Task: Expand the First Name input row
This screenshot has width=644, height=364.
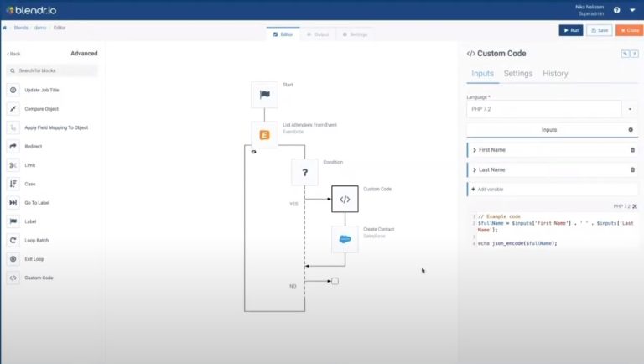Action: click(475, 149)
